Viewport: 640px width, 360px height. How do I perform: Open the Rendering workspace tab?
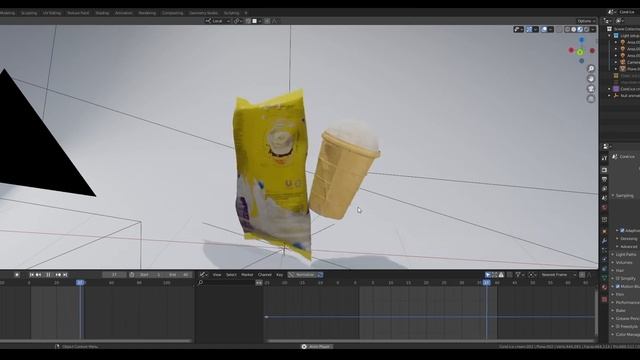tap(147, 13)
